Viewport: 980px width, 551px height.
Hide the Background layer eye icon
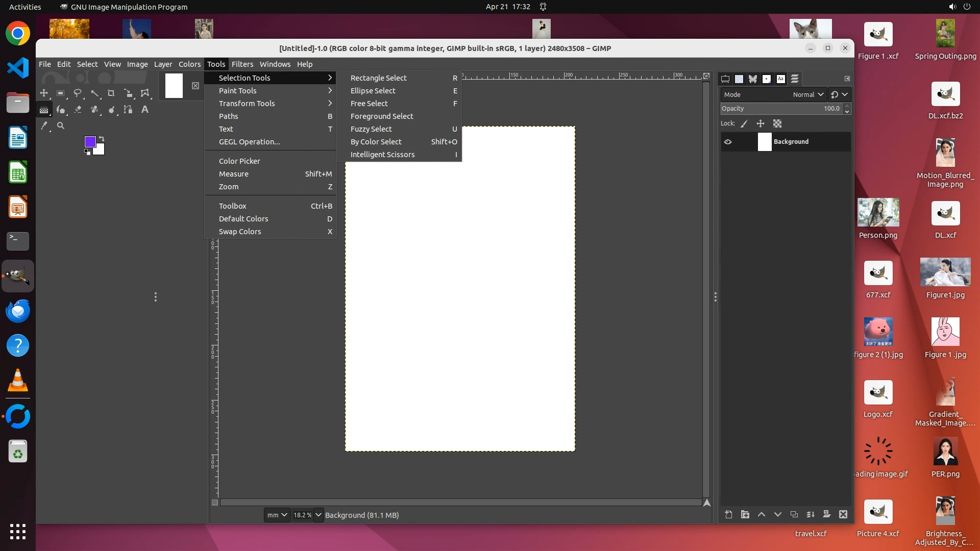coord(728,142)
